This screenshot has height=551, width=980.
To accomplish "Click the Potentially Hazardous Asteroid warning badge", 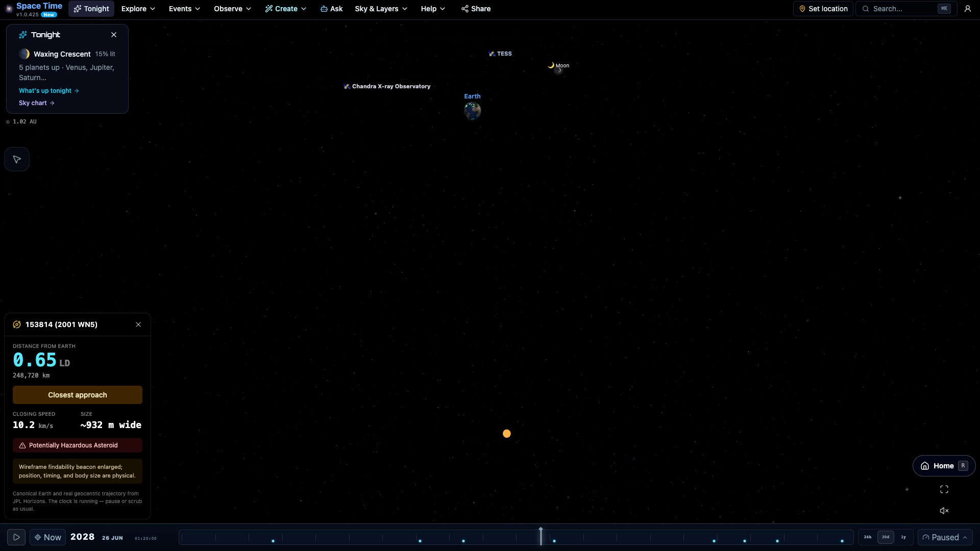I will 78,445.
